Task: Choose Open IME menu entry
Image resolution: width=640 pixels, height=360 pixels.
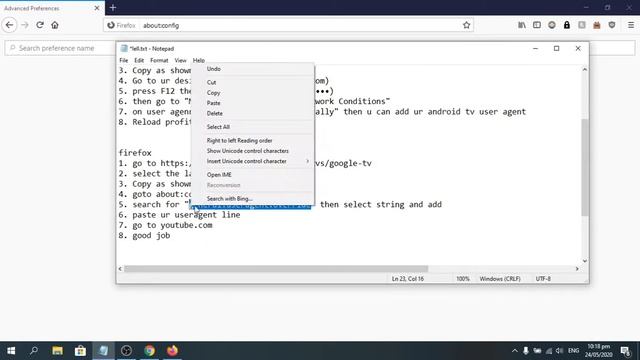Action: tap(253, 175)
